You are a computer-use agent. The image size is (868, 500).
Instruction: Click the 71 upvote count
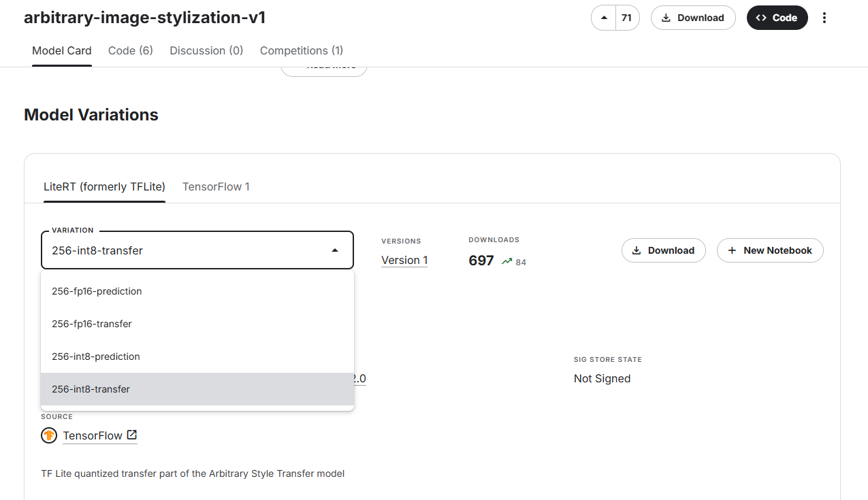point(626,18)
